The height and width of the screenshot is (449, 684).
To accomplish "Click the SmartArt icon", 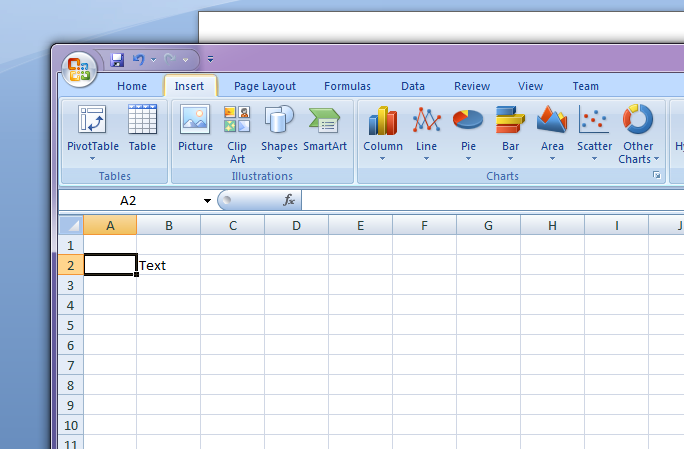I will point(325,121).
